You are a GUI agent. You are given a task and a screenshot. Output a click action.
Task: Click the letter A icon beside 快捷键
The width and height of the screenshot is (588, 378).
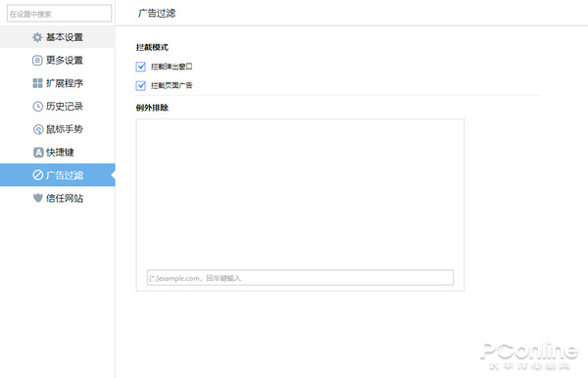38,152
